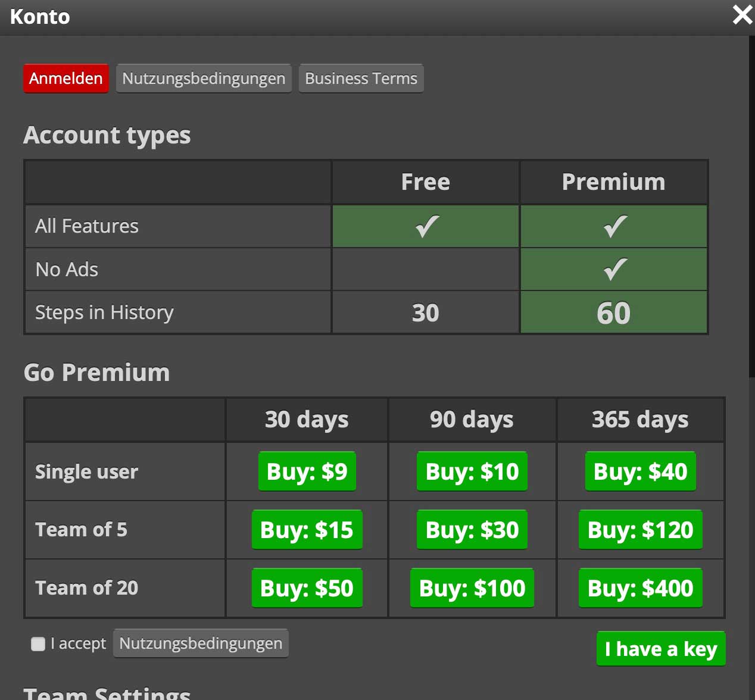Buy Single user 90 days for $10
The image size is (755, 700).
[x=472, y=471]
